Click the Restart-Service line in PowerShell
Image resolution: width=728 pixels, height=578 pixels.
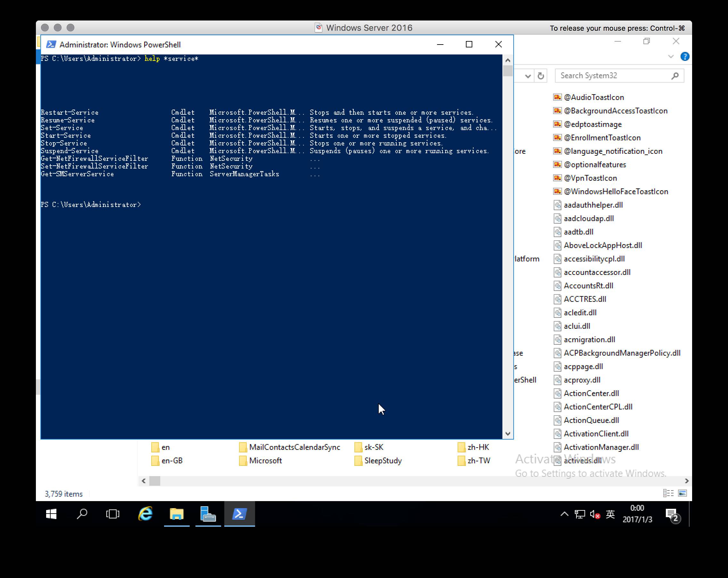tap(257, 112)
